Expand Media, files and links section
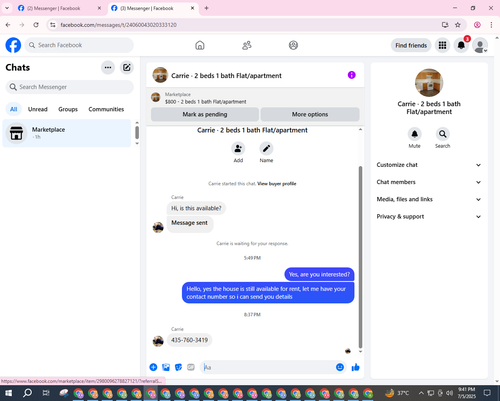 429,199
